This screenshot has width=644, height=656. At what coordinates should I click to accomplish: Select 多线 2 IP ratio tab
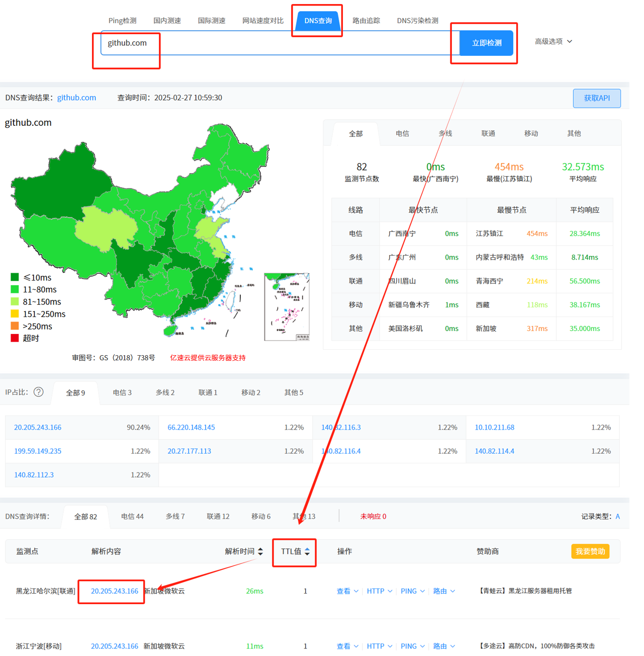pyautogui.click(x=165, y=392)
